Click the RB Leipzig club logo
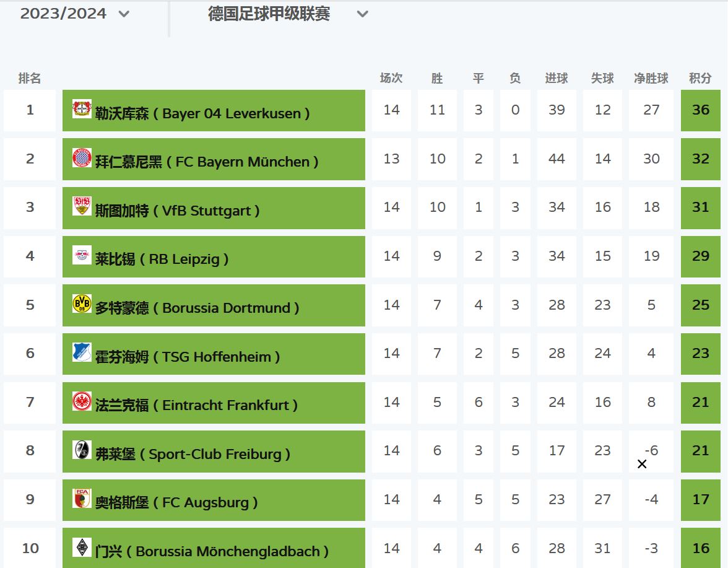Screen dimensions: 728x568 [x=82, y=255]
